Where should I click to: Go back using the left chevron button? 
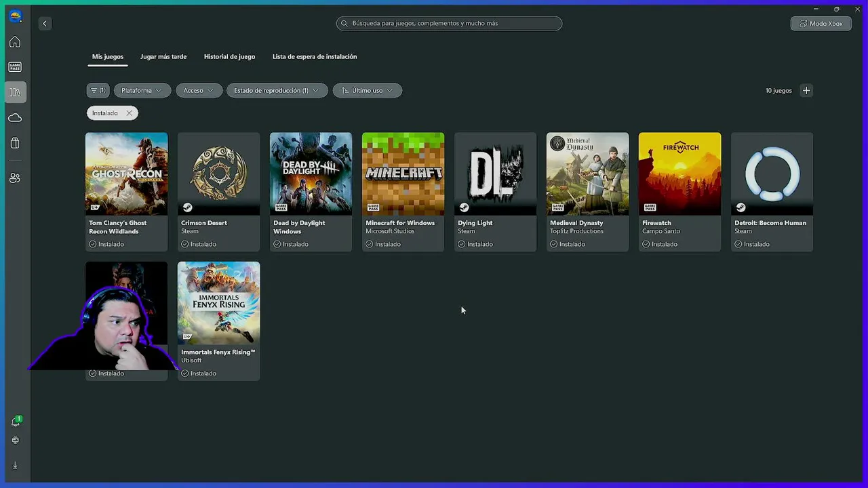45,24
